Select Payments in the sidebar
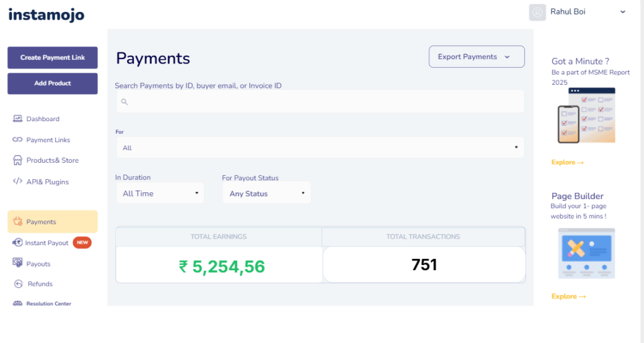 (x=53, y=222)
